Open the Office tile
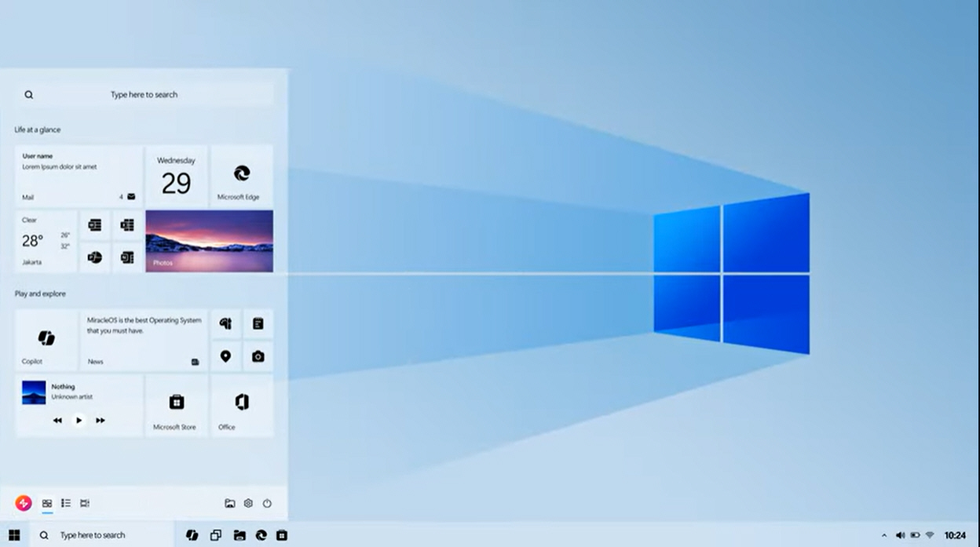 tap(242, 405)
